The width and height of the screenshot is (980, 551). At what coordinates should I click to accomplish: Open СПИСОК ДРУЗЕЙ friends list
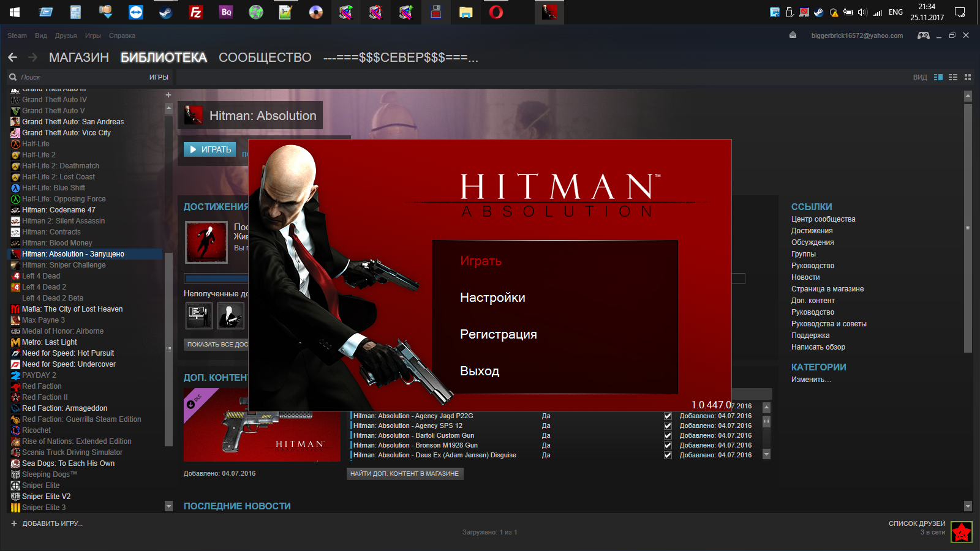point(917,523)
